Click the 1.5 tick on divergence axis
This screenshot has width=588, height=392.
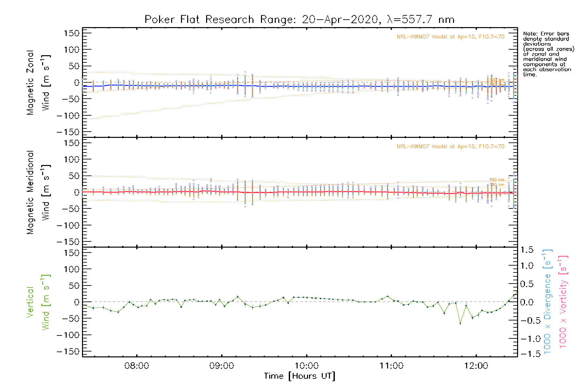pyautogui.click(x=527, y=250)
